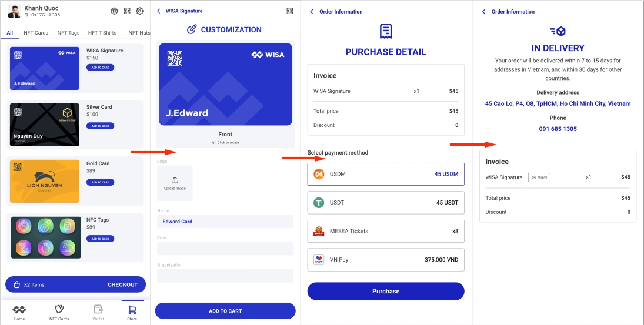Switch to NFT T-Shirts tab

[102, 33]
